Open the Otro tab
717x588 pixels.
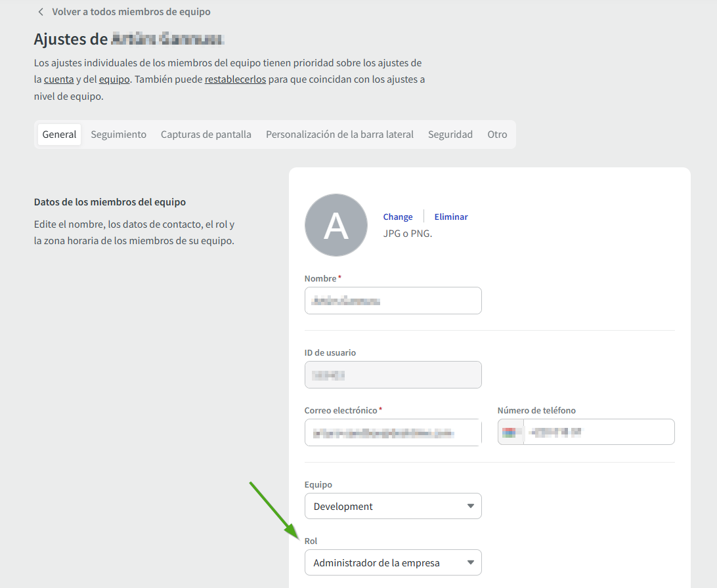click(497, 134)
